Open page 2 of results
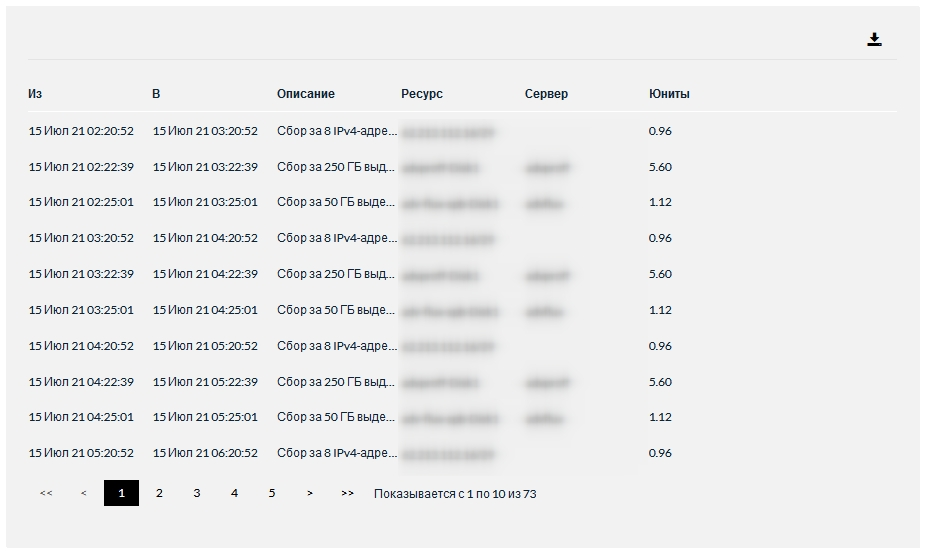 point(159,493)
